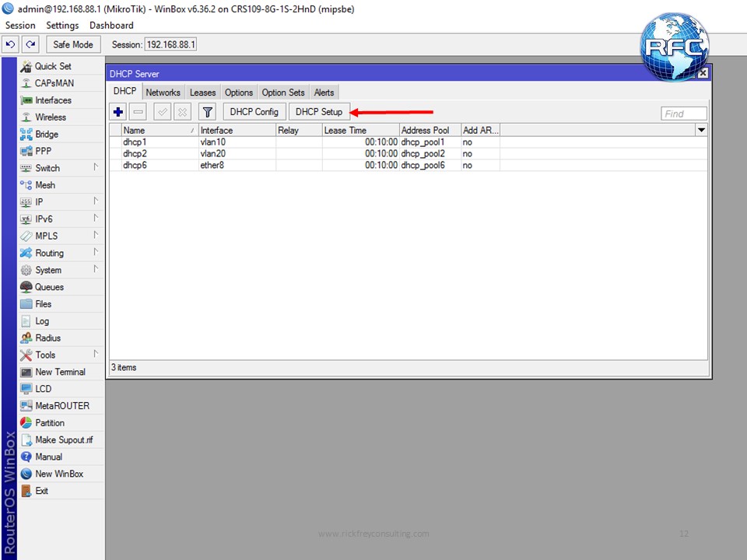Click the ether8 interface cell
Viewport: 747px width, 560px height.
[237, 165]
